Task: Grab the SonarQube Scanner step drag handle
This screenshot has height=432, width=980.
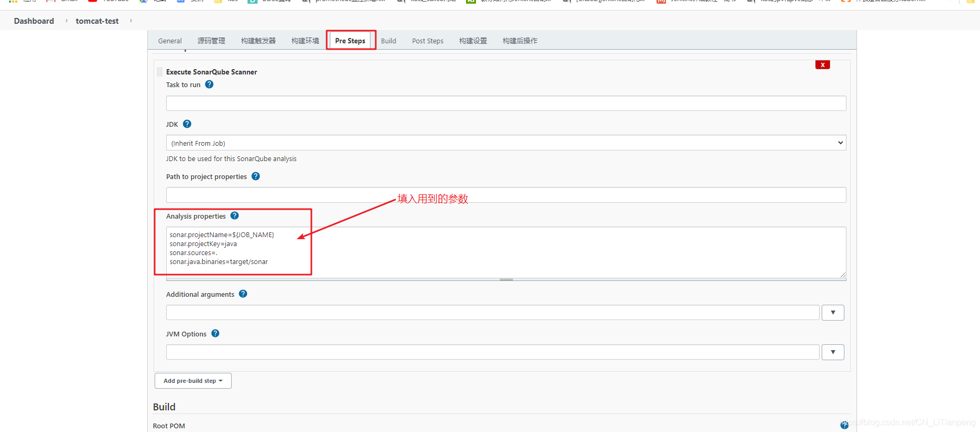Action: 159,72
